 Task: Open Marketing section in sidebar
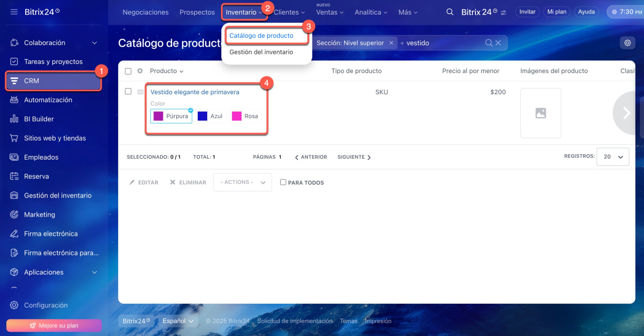click(x=39, y=215)
